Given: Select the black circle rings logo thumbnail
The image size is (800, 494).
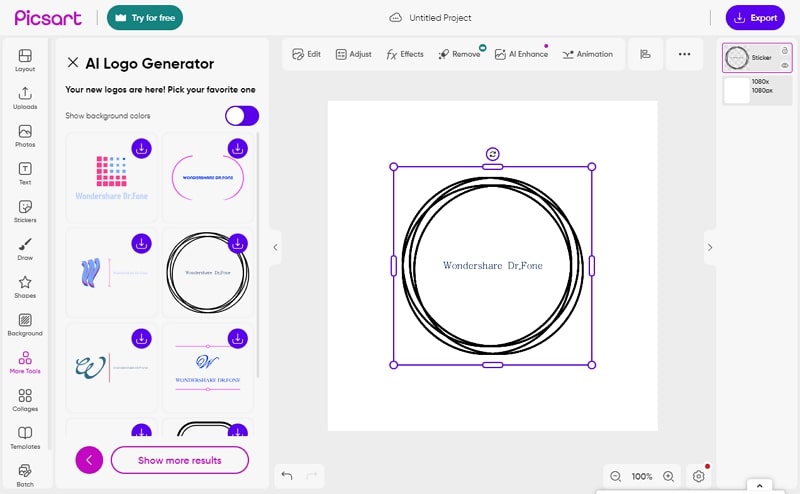Looking at the screenshot, I should (x=208, y=273).
